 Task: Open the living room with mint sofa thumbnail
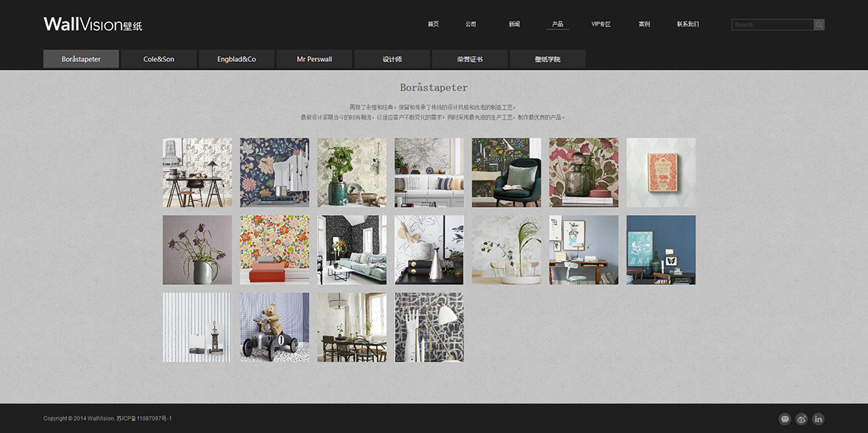click(x=352, y=250)
